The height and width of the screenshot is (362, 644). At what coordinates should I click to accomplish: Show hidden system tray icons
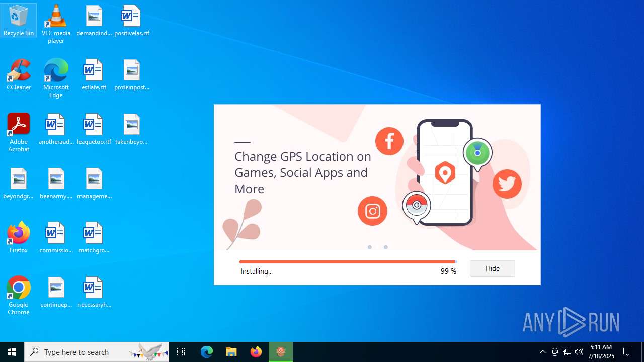(x=542, y=352)
